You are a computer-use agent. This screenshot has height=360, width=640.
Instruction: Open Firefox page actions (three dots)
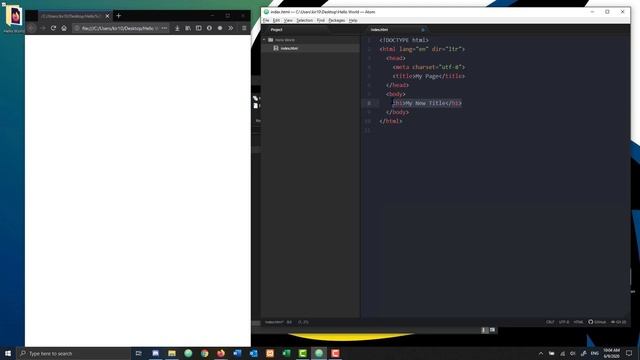coord(164,28)
